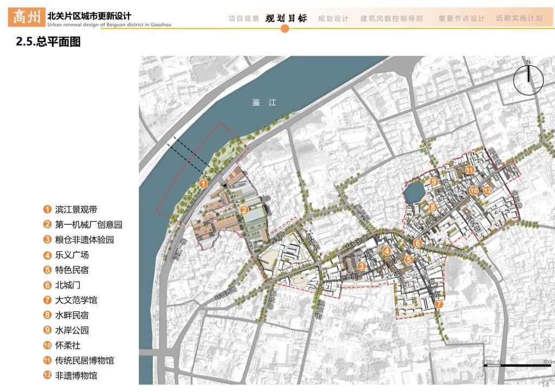
Task: Click the north arrow compass
Action: (x=528, y=80)
